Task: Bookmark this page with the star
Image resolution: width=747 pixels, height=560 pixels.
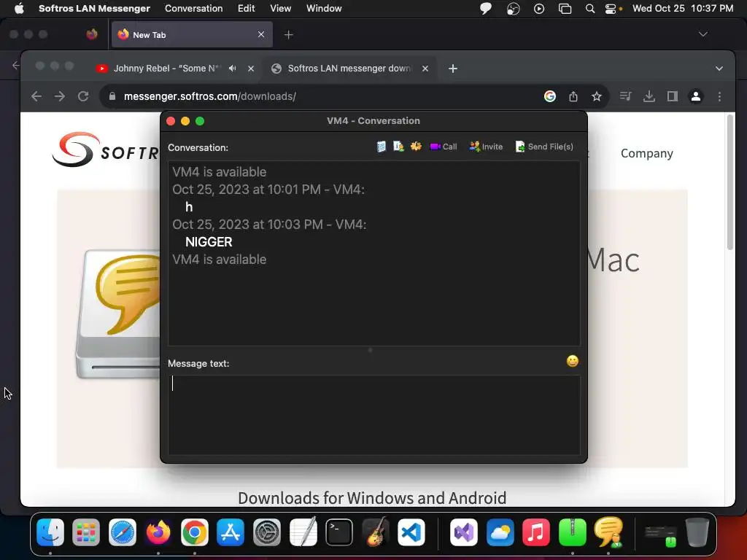Action: pos(597,96)
